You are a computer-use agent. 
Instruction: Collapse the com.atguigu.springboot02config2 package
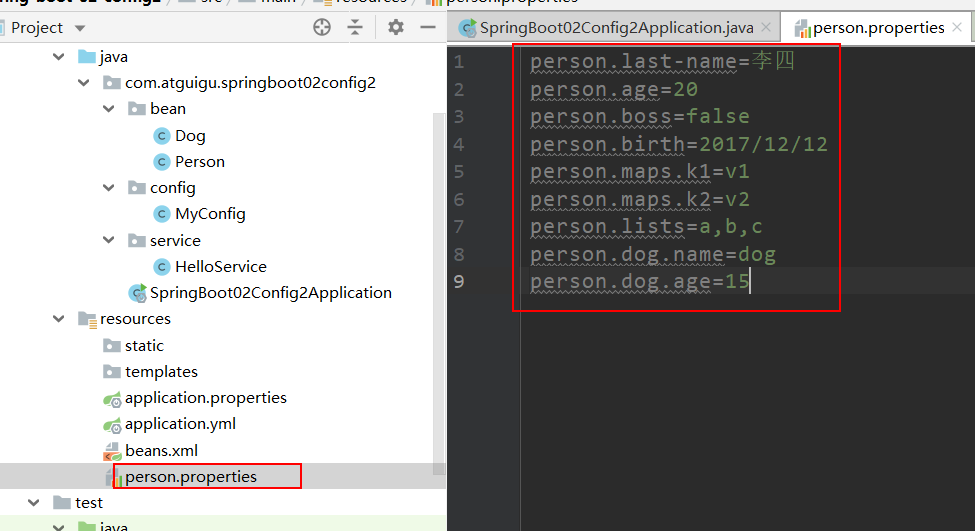pos(83,83)
